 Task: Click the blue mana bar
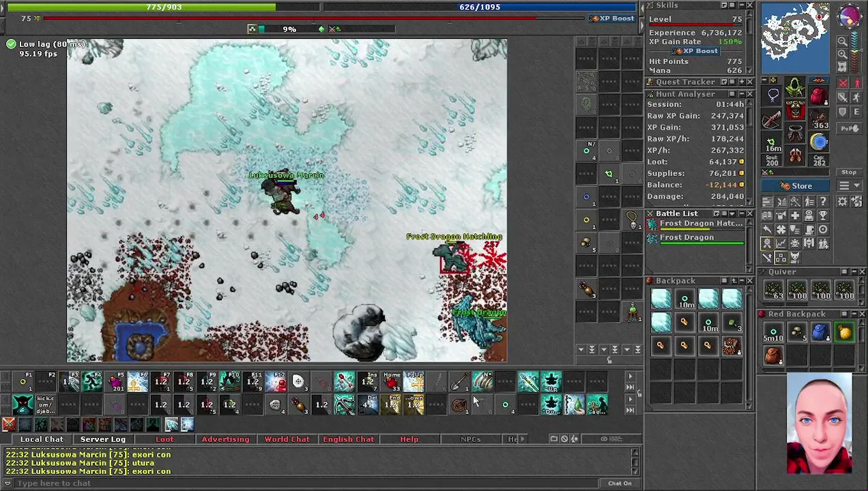[x=480, y=7]
